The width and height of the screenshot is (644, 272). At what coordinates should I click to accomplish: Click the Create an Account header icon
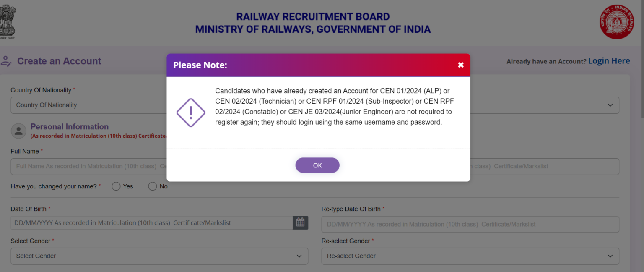(x=6, y=61)
